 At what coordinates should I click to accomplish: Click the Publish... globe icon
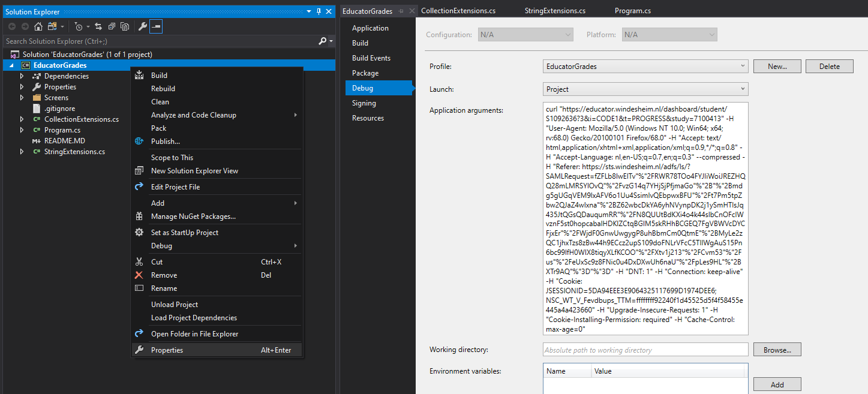click(139, 142)
